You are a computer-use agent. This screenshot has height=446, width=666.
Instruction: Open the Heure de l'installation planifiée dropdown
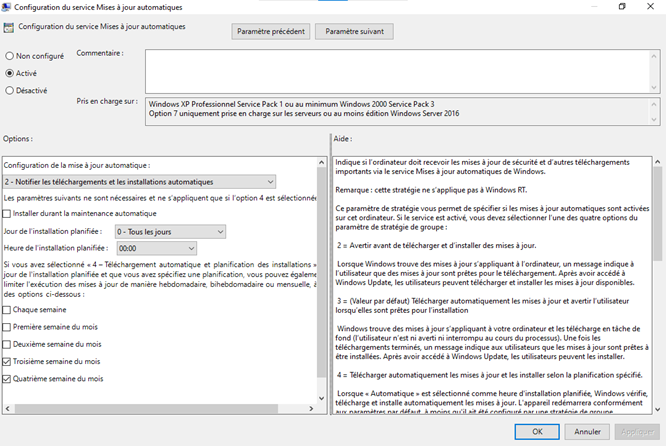156,248
